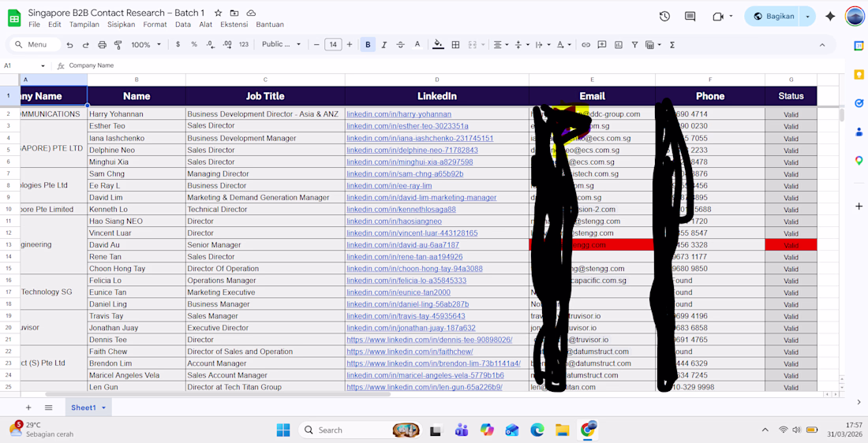The height and width of the screenshot is (443, 868).
Task: Open vertical align dropdown
Action: pyautogui.click(x=522, y=45)
